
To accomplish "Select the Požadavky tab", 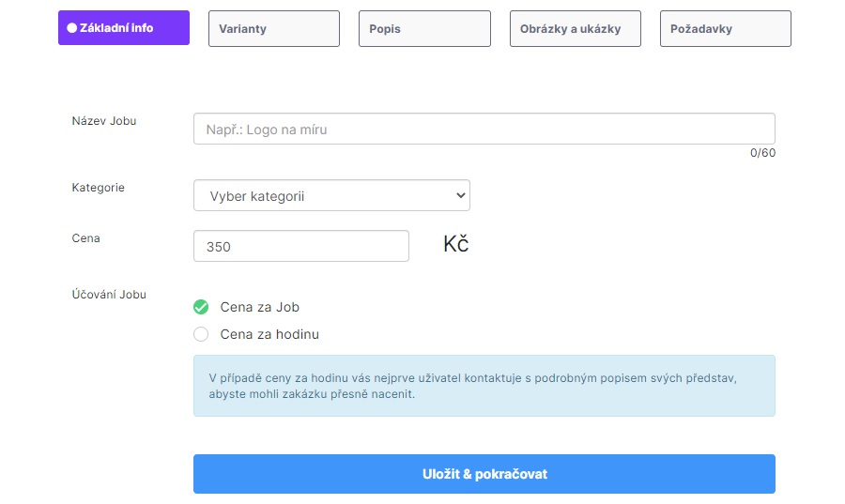I will (726, 28).
